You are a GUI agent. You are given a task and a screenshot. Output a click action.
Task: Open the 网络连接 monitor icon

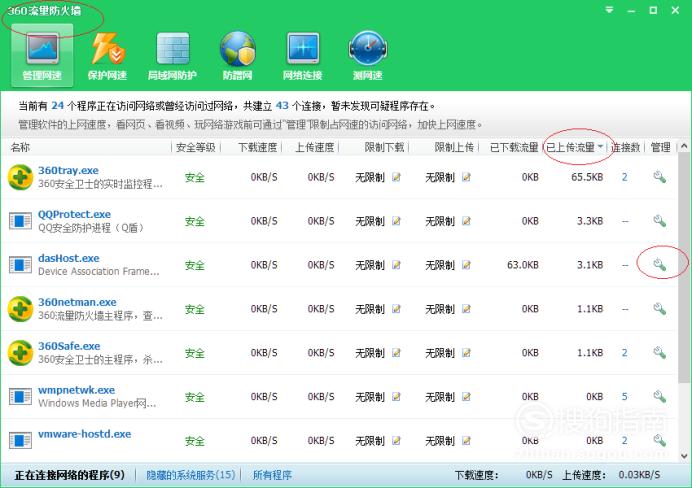click(x=303, y=49)
